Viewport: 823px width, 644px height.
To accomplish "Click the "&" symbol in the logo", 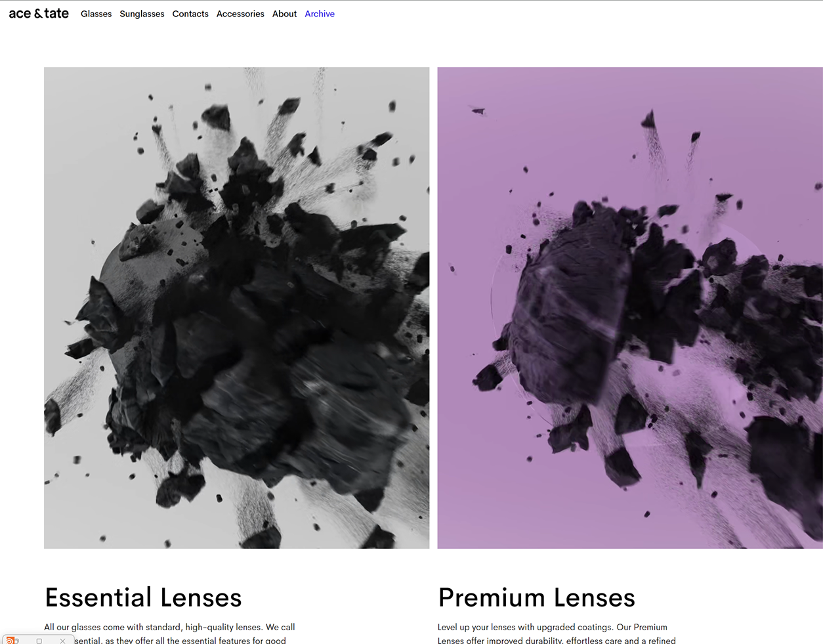I will click(38, 14).
